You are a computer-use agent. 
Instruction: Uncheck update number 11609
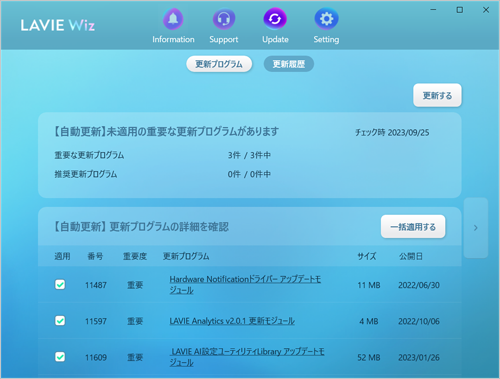point(60,357)
